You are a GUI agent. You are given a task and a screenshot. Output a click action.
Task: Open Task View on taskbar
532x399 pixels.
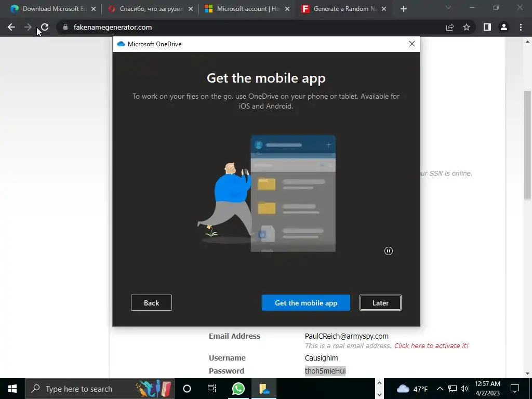212,389
